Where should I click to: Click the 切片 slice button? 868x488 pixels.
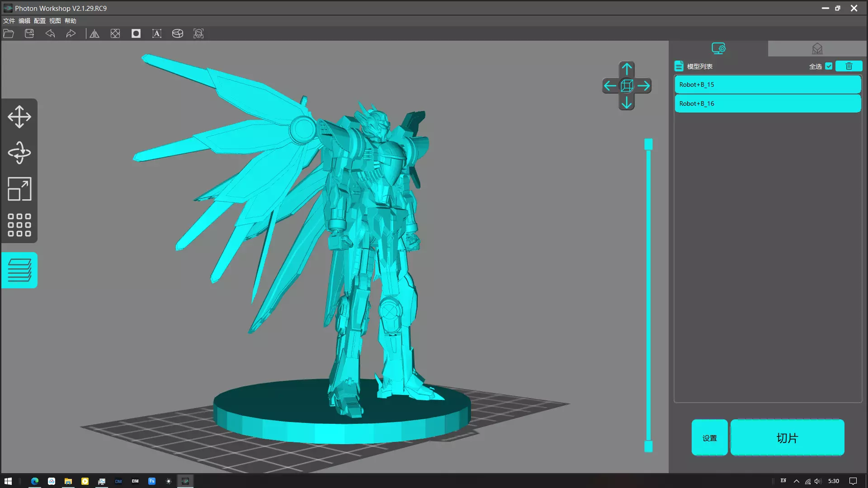[787, 437]
